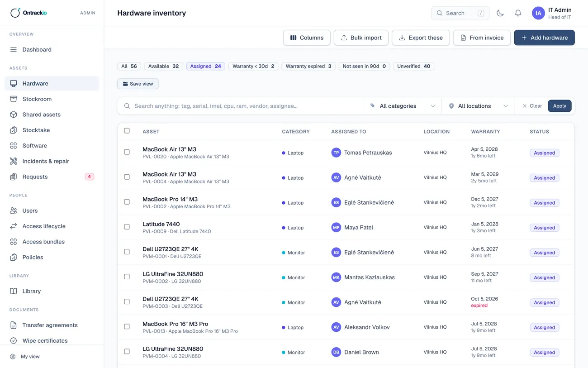The height and width of the screenshot is (368, 588).
Task: Go to Users page
Action: tap(52, 210)
